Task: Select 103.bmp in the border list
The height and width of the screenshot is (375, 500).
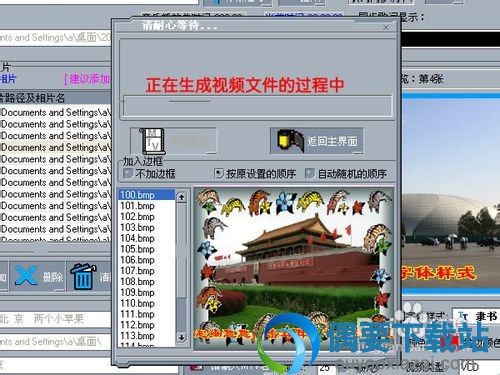Action: (147, 227)
